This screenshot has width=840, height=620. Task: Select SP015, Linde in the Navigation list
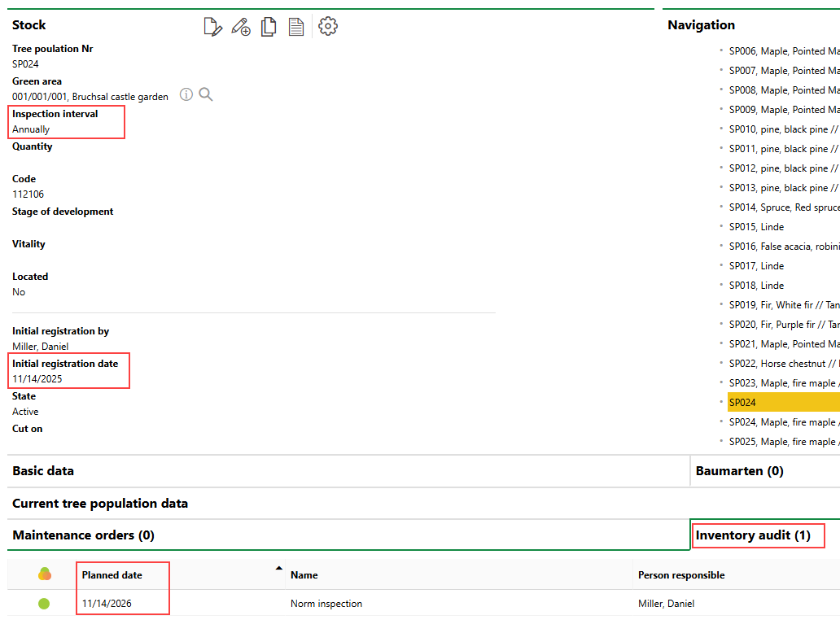pyautogui.click(x=756, y=227)
